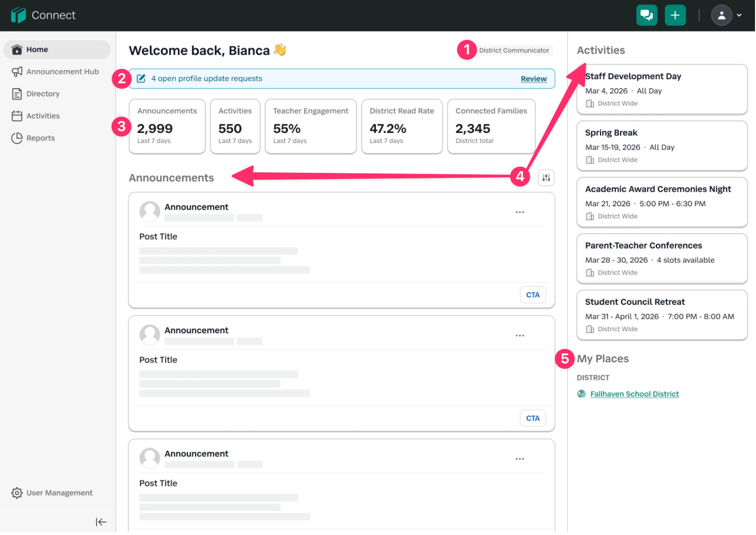
Task: Open Directory in sidebar
Action: coord(57,94)
